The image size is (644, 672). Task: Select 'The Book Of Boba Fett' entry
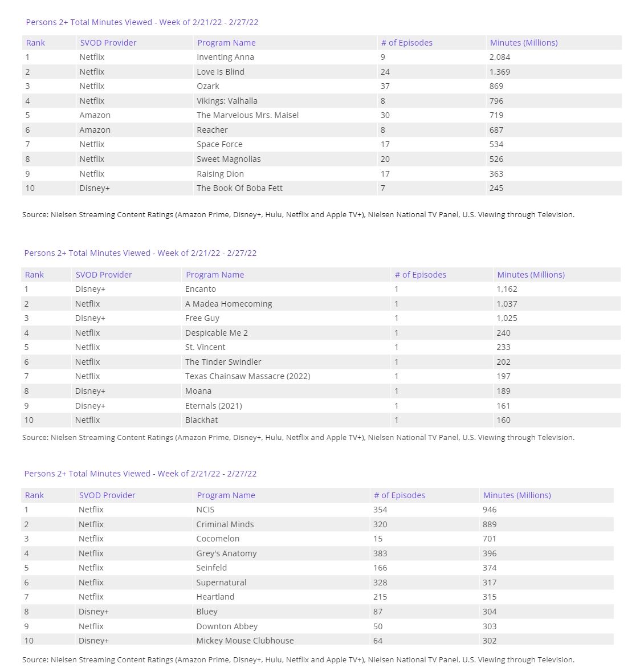(x=239, y=188)
